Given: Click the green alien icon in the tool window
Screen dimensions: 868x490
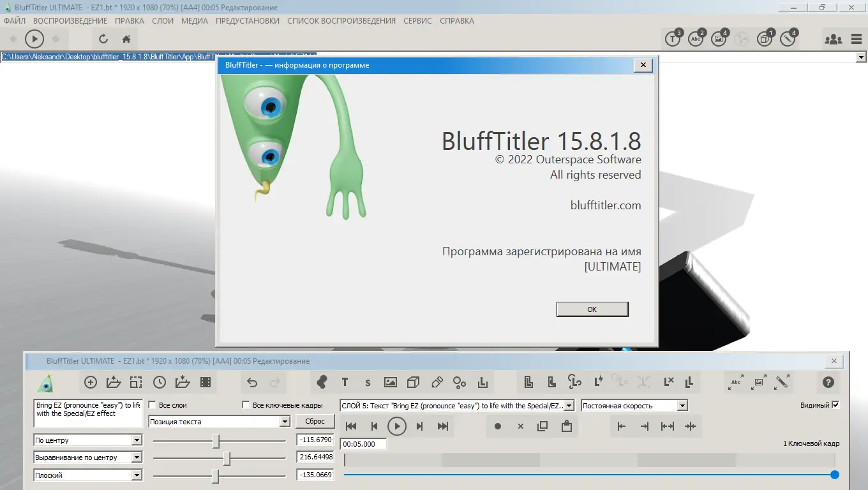Looking at the screenshot, I should click(x=45, y=383).
